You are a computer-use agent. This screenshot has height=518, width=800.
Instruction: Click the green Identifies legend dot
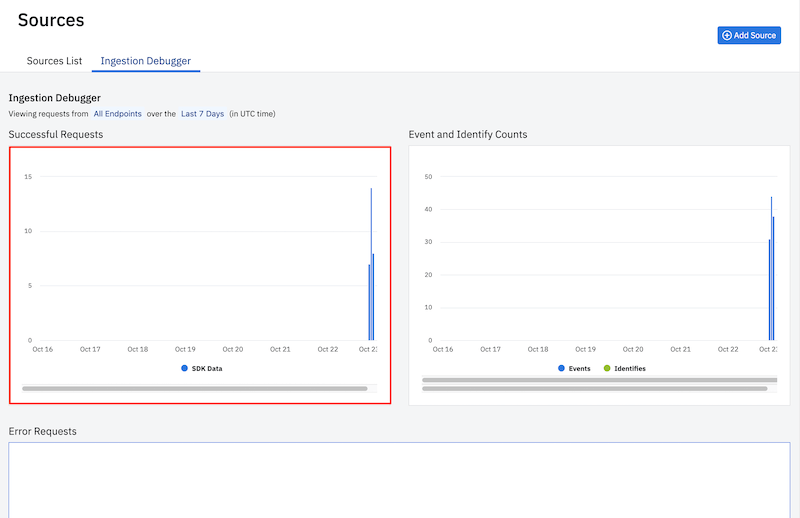[607, 369]
